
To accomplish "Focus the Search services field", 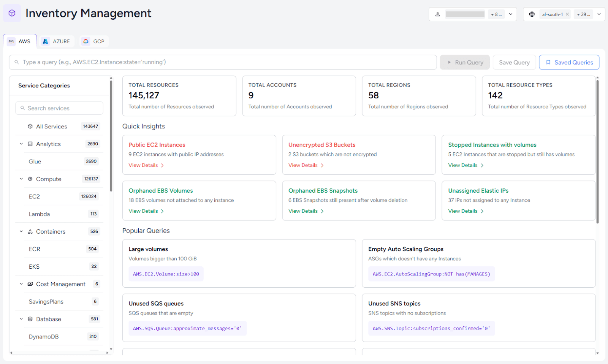I will (59, 108).
